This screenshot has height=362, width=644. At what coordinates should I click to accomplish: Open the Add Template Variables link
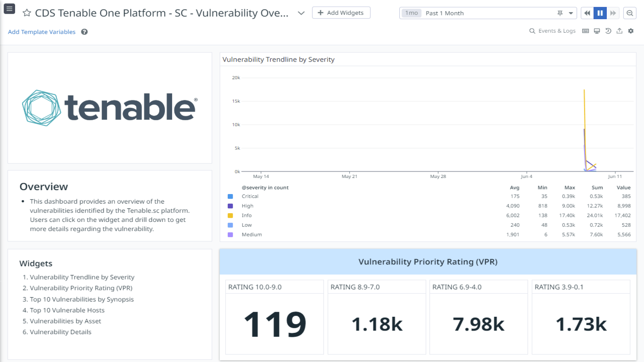42,32
